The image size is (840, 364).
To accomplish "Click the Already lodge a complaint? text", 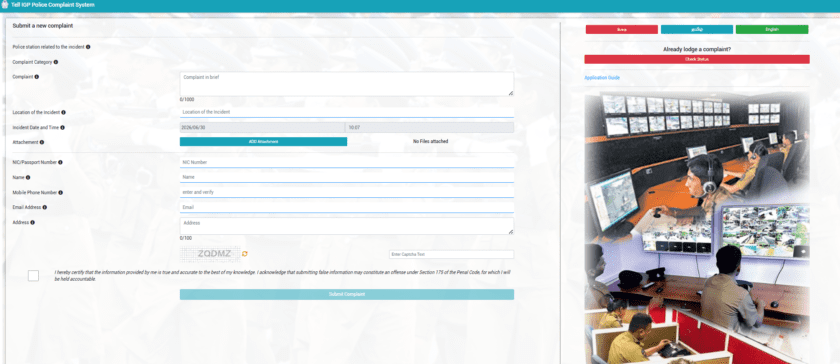I will point(696,49).
